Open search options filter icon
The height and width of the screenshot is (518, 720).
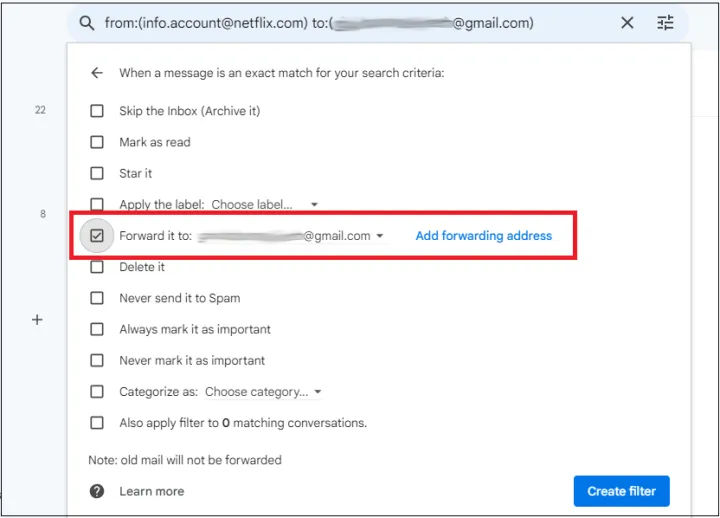pyautogui.click(x=666, y=23)
